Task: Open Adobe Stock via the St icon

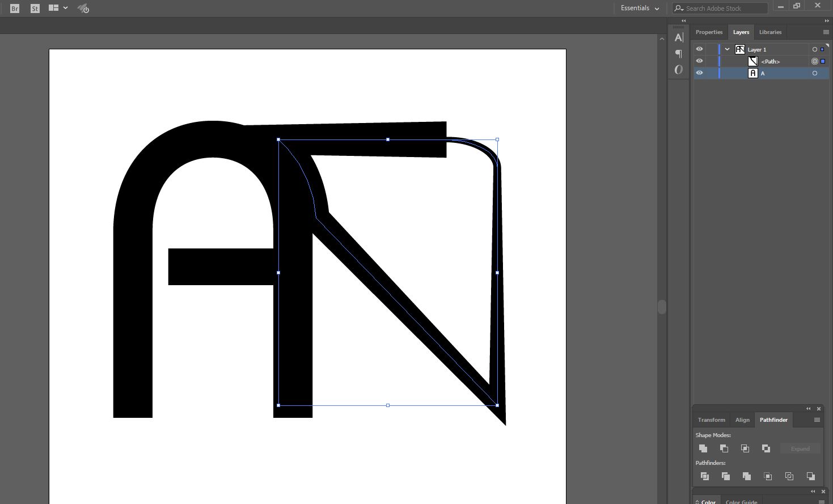Action: click(x=35, y=9)
